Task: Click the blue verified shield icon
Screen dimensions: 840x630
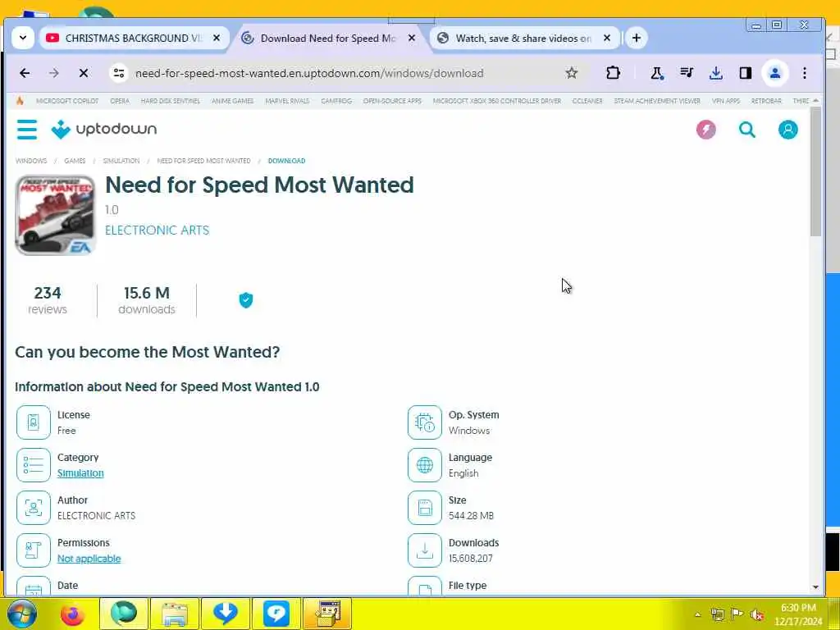Action: coord(246,300)
